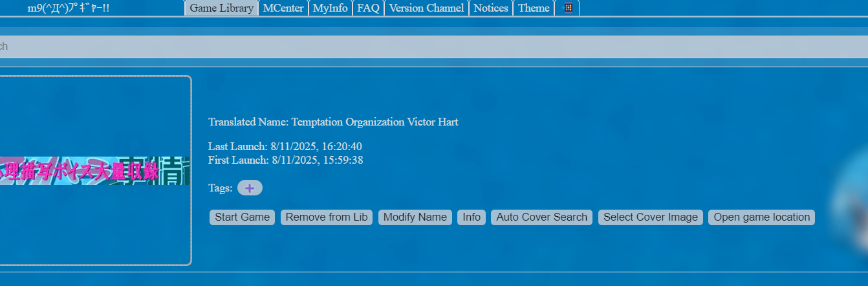Click the Modify Name button

click(x=415, y=217)
